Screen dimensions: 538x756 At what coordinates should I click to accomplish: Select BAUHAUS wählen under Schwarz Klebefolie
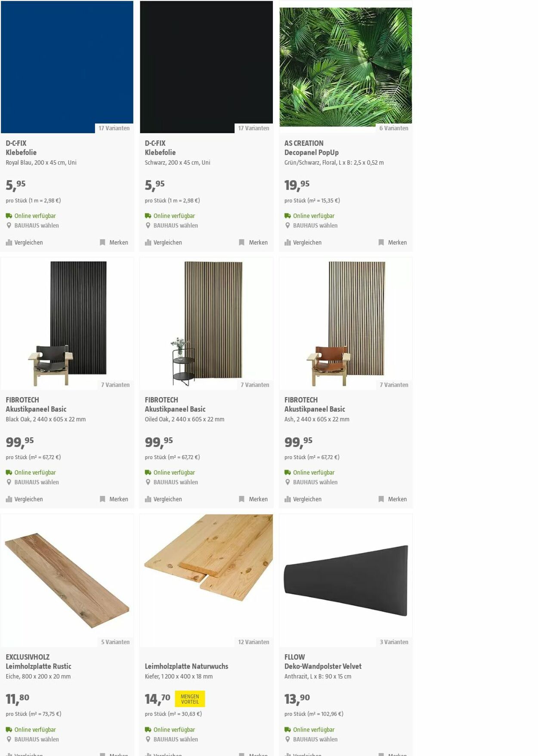tap(176, 225)
